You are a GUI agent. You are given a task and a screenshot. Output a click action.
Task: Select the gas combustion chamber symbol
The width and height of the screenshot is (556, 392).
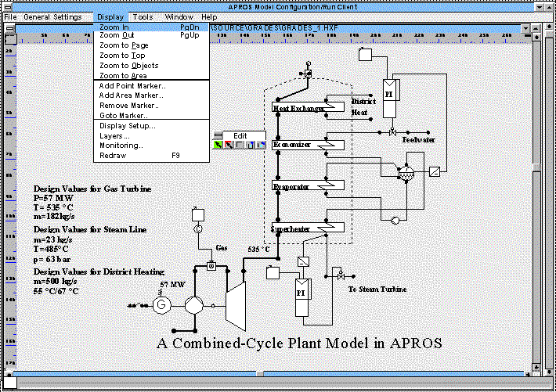click(211, 265)
